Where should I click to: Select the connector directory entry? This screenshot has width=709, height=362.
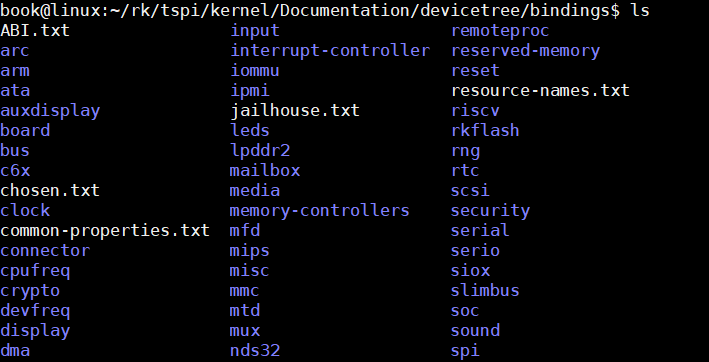tap(45, 251)
